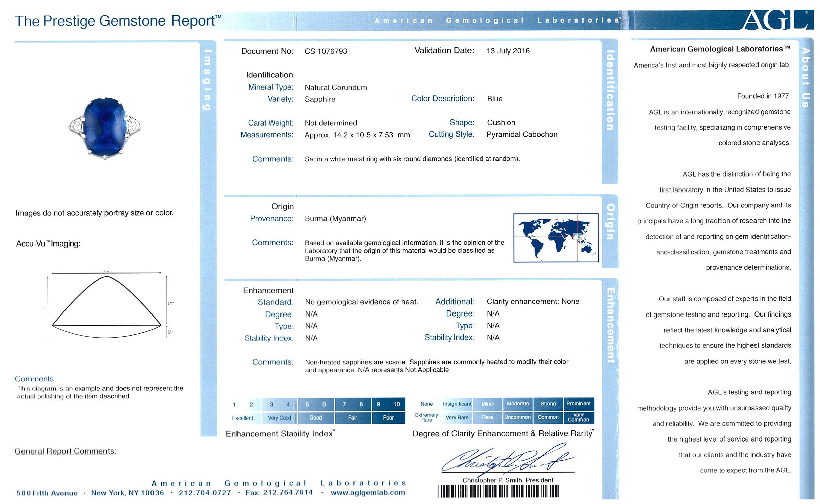Select the vertical Enhancement tab

(x=610, y=325)
